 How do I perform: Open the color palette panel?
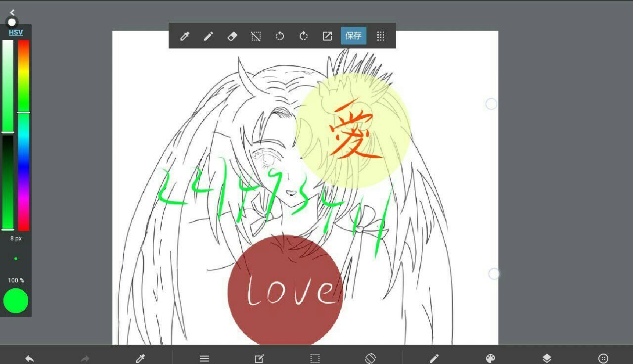coord(491,359)
